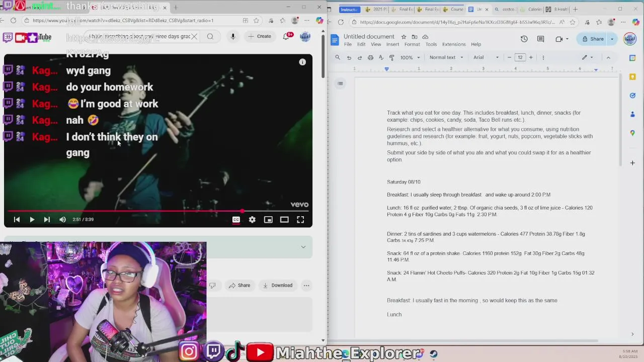Expand the panel chevron below the video
This screenshot has height=362, width=644.
[x=303, y=247]
